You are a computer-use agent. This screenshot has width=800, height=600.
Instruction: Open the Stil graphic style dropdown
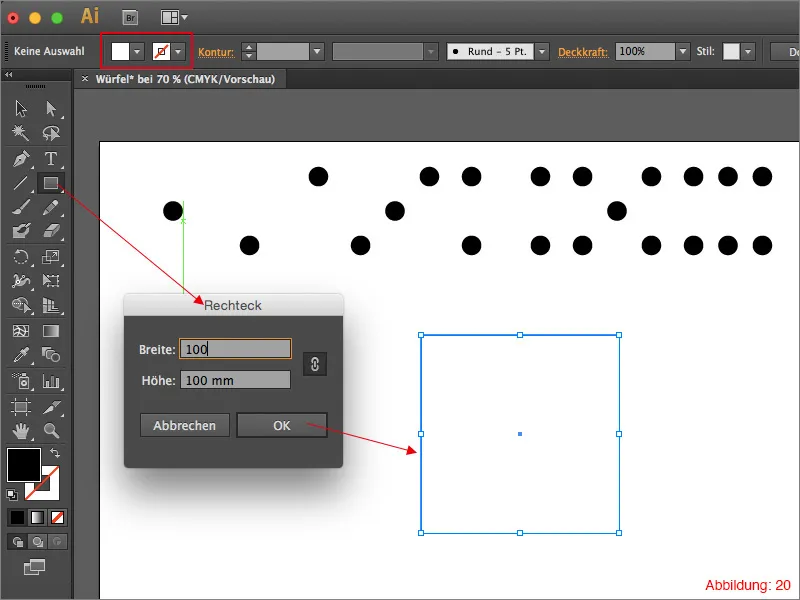click(x=748, y=52)
